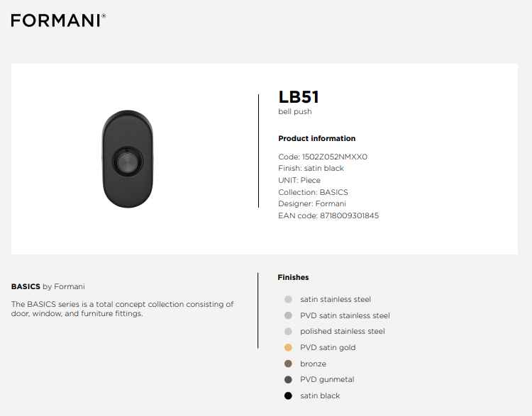Pick the PVD gunmetal swatch
Screen dimensions: 532x416
click(288, 379)
